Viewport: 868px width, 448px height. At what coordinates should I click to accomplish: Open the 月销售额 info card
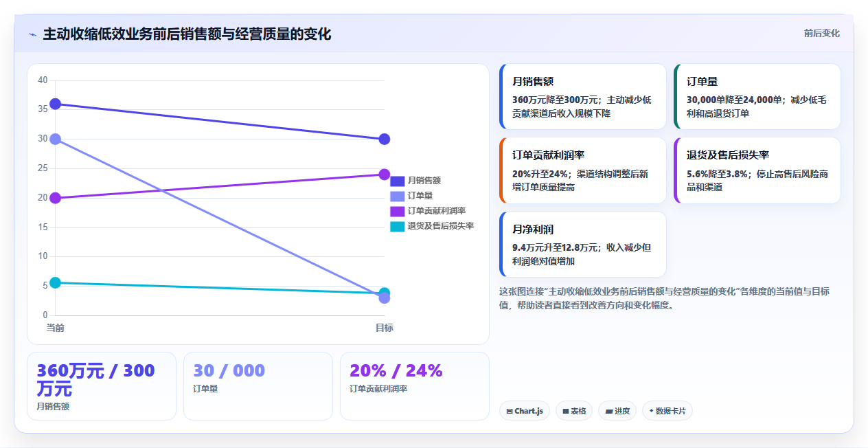tap(583, 97)
